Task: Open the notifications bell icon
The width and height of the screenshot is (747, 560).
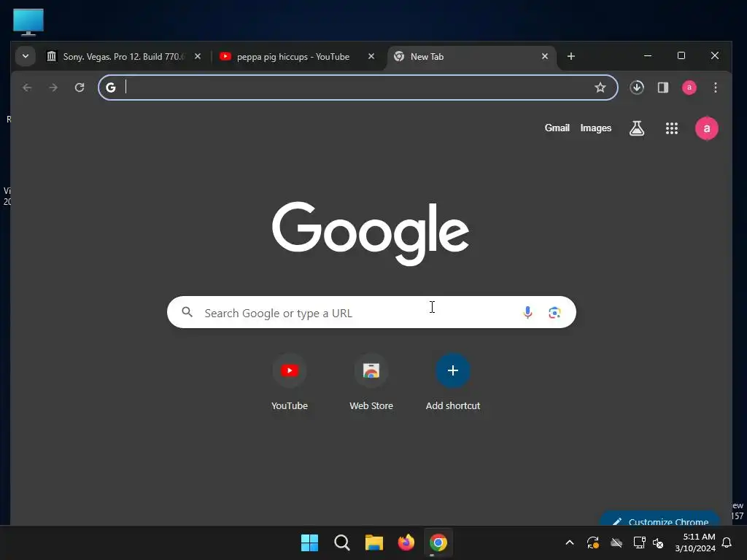Action: [x=727, y=542]
